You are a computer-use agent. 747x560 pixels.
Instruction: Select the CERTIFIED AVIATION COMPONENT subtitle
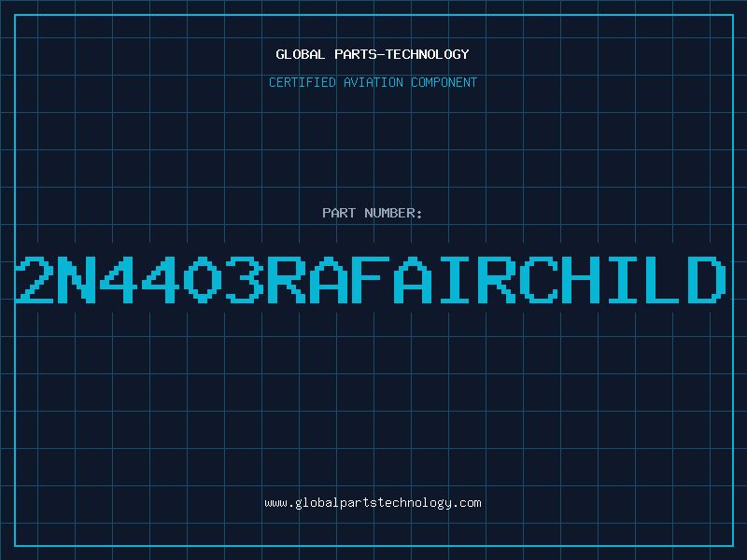pyautogui.click(x=373, y=82)
